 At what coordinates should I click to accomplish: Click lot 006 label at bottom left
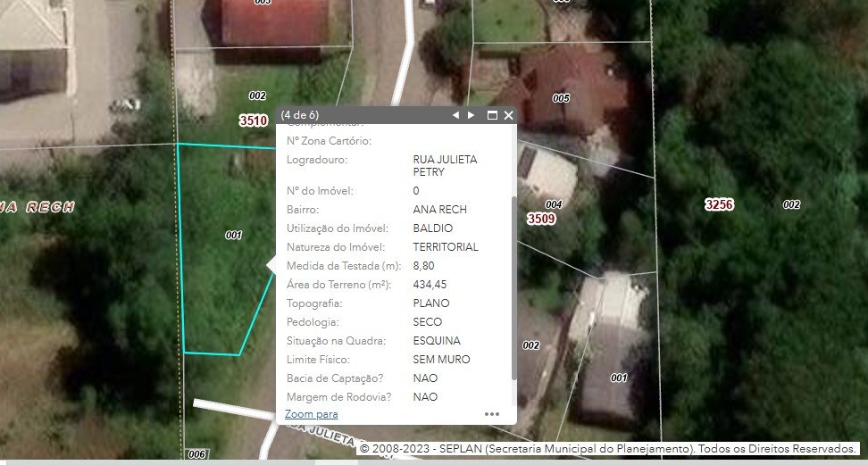coord(197,454)
